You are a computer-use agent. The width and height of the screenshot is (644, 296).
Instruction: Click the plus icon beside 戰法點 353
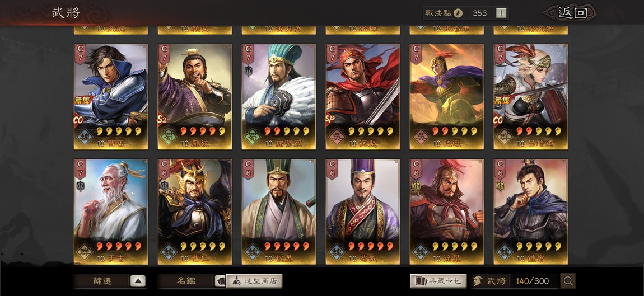(501, 13)
